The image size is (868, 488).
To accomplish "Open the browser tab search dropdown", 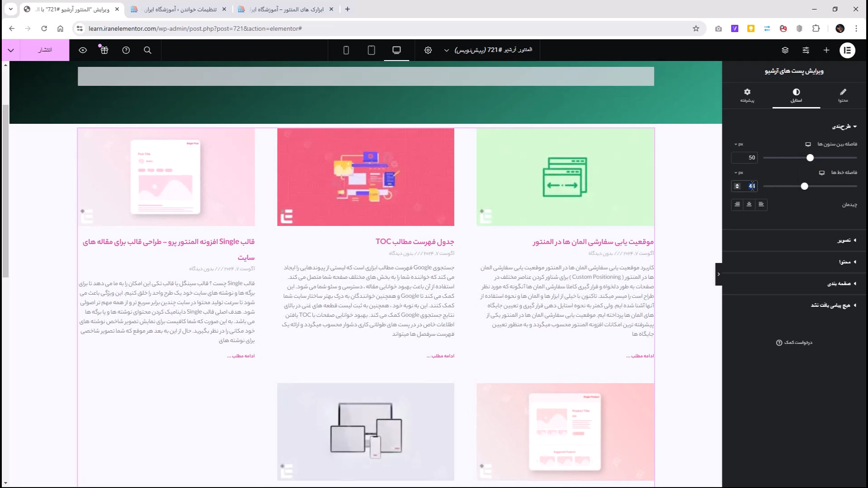I will (x=11, y=9).
